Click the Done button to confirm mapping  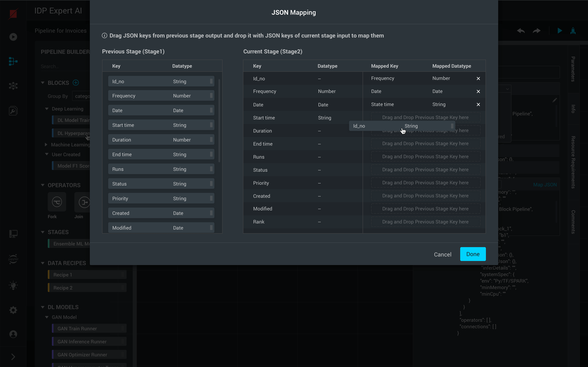pyautogui.click(x=473, y=254)
